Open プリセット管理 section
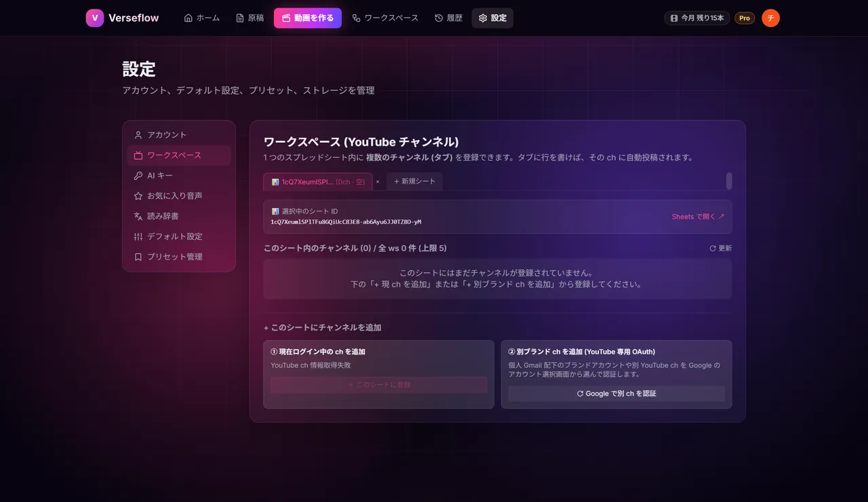This screenshot has height=502, width=868. pos(179,257)
